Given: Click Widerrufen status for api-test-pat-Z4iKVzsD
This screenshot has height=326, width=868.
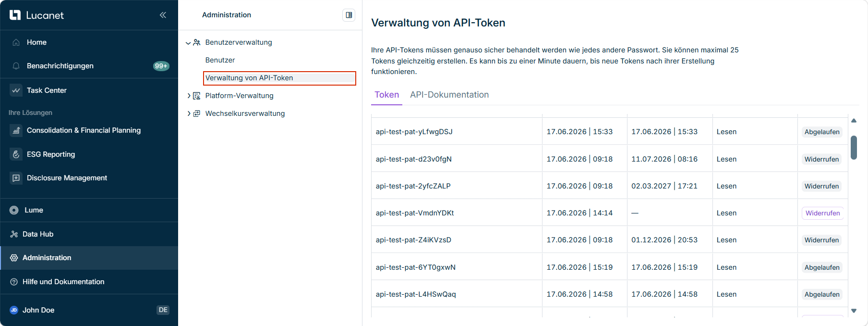Looking at the screenshot, I should click(821, 240).
